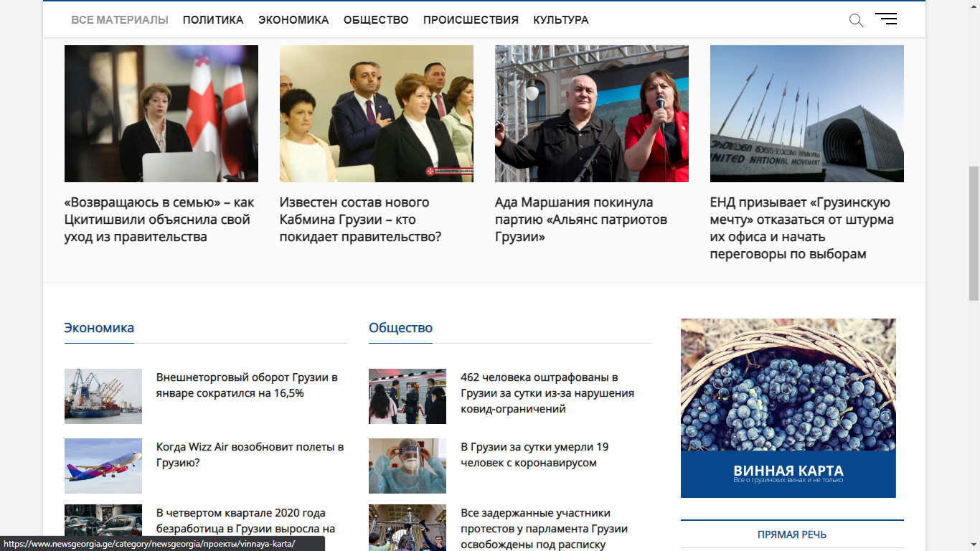
Task: Click the page vertical scrollbar thumb
Action: click(974, 233)
